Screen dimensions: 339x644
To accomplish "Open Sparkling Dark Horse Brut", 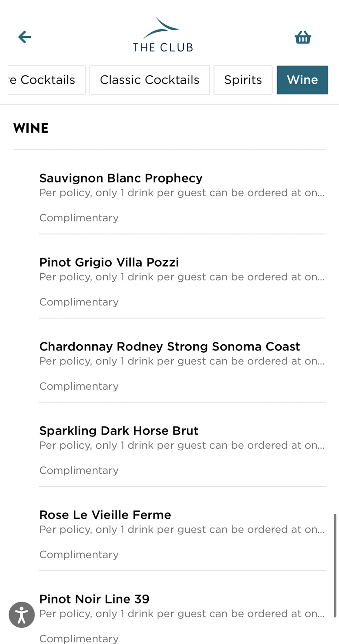I will click(119, 431).
